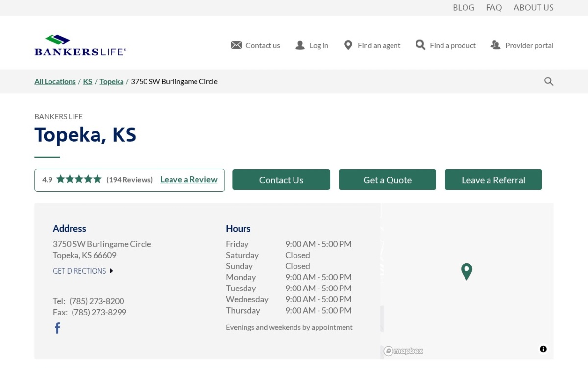The width and height of the screenshot is (588, 368).
Task: Select Provider portal in the header
Action: (529, 45)
